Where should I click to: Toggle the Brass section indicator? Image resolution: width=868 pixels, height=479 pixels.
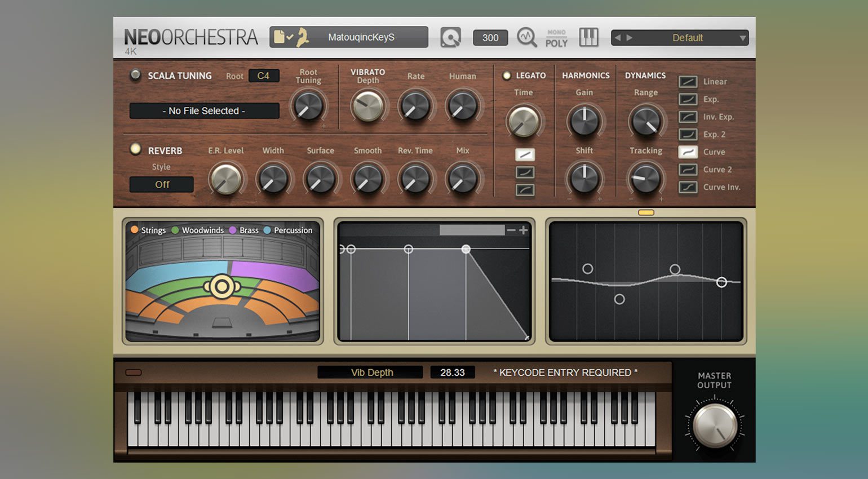[233, 230]
